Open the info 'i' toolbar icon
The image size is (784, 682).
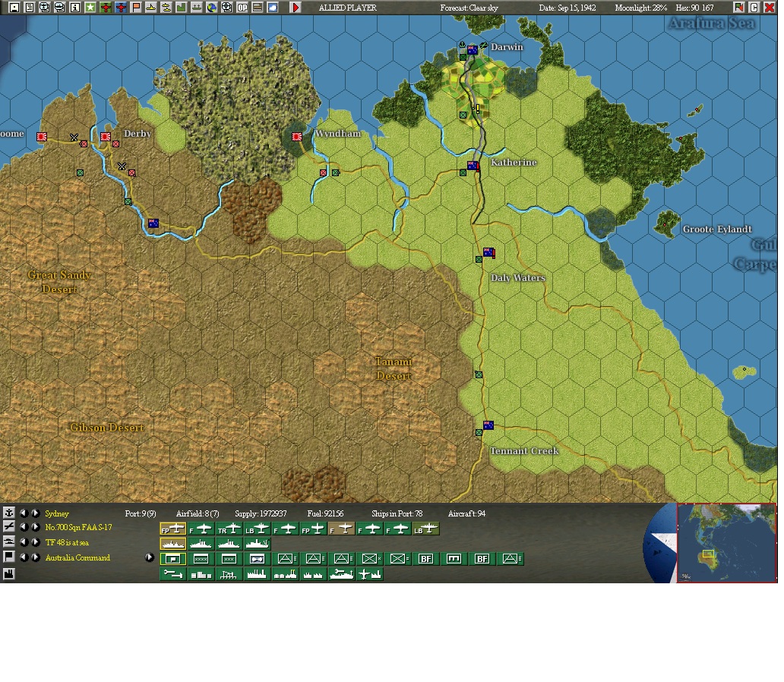(75, 8)
